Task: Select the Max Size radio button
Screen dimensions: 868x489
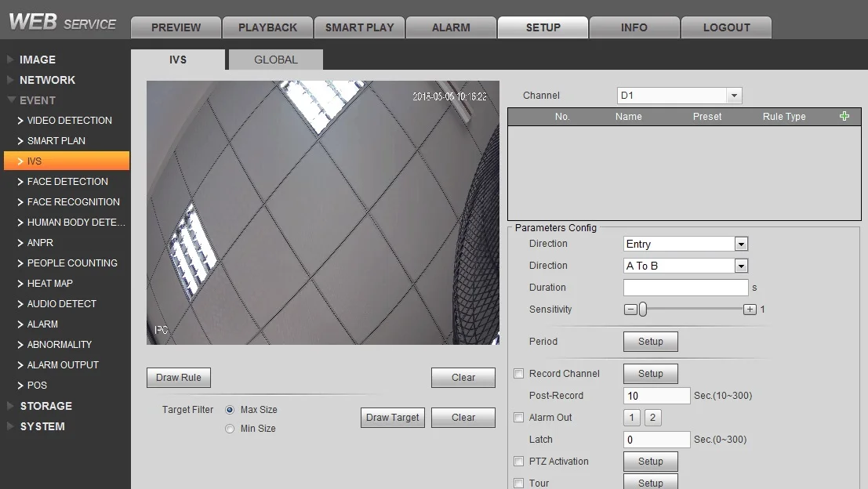Action: [230, 410]
